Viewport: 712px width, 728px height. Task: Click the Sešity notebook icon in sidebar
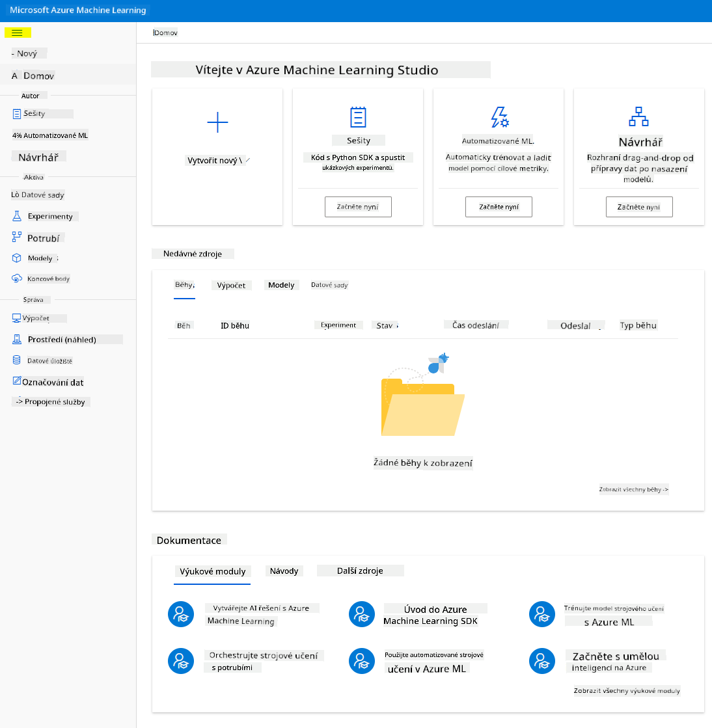17,114
